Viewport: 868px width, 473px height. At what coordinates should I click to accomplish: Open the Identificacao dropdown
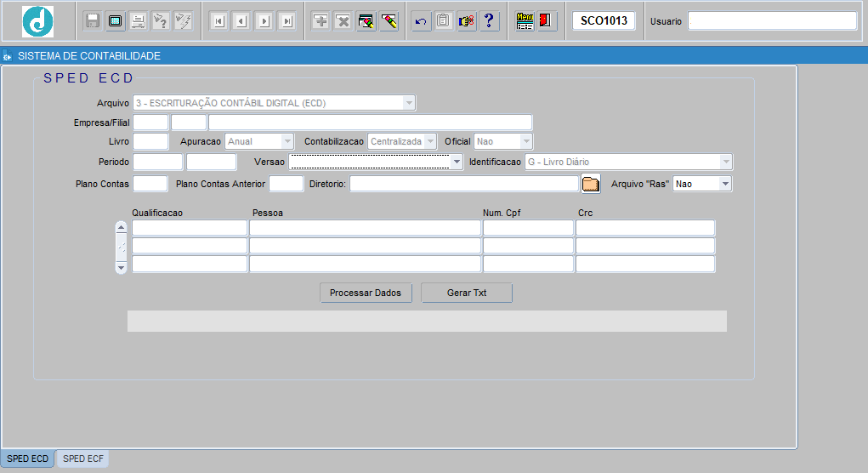click(725, 162)
